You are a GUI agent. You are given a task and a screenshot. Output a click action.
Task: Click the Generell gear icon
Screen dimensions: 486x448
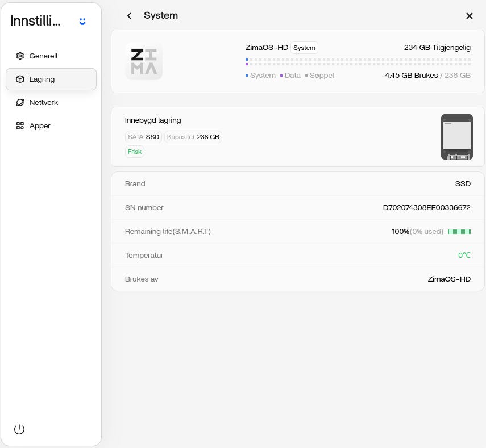pos(20,56)
